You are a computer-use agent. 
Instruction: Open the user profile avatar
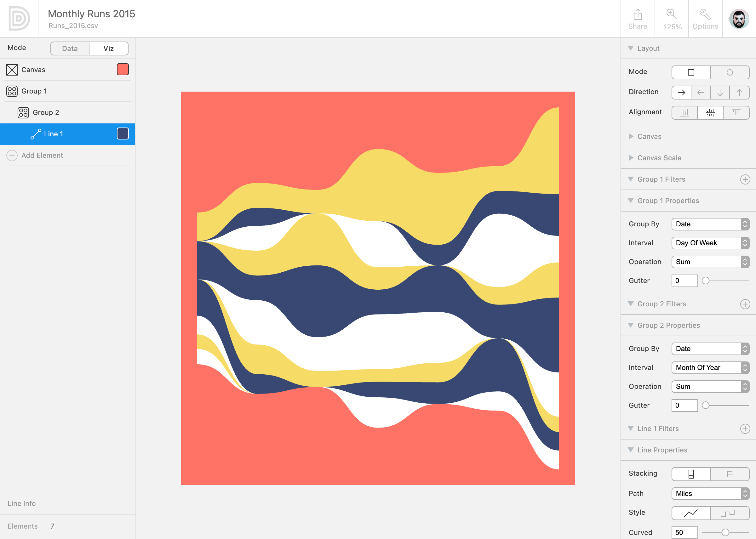(x=739, y=19)
